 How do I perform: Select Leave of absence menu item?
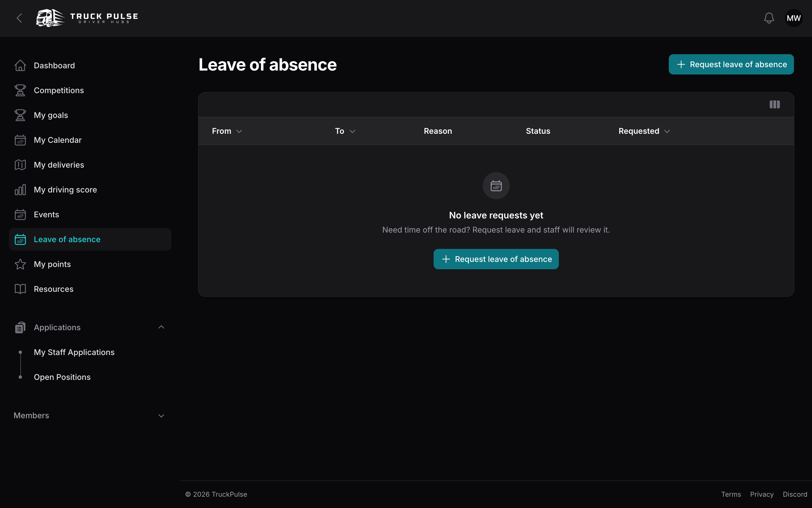click(90, 240)
